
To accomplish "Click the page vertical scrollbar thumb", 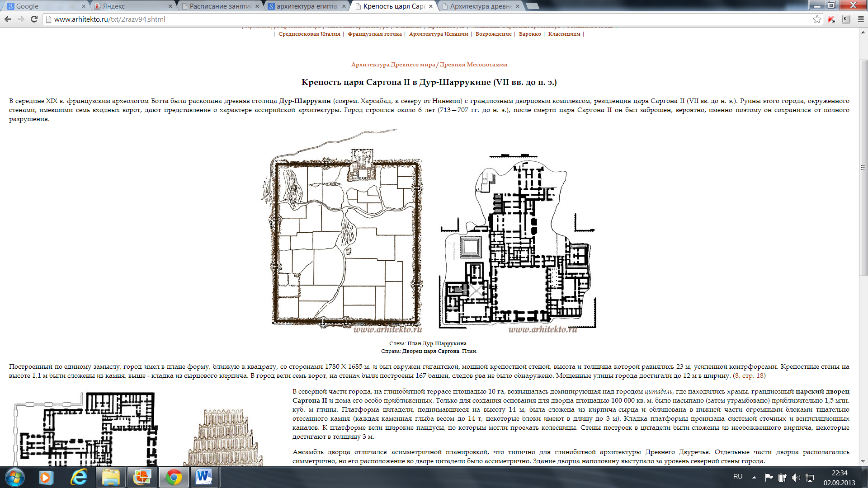I will coord(863,167).
